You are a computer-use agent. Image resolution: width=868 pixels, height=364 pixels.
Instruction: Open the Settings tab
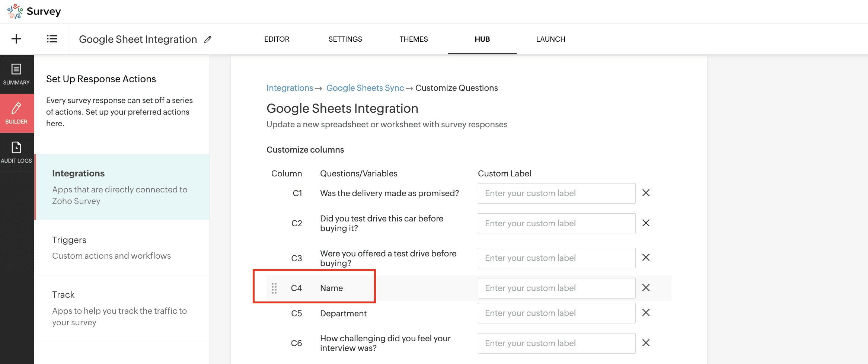(345, 39)
